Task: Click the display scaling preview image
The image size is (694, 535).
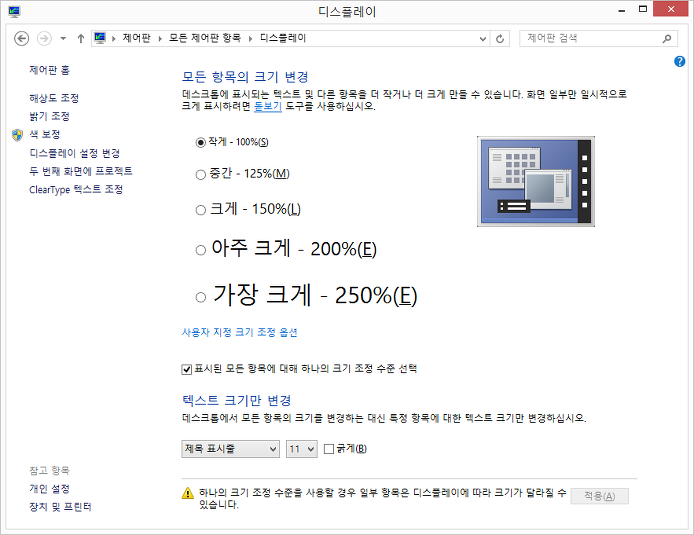Action: (536, 181)
